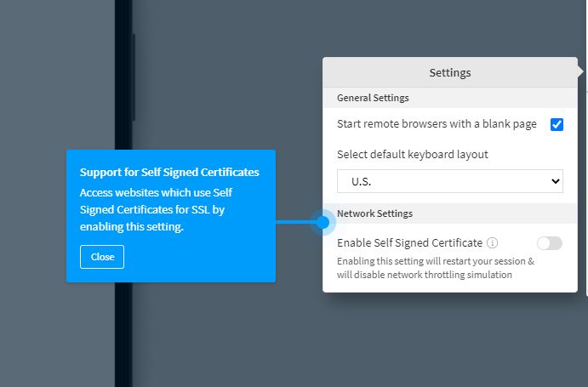Click the Settings panel header
The height and width of the screenshot is (387, 588).
450,72
